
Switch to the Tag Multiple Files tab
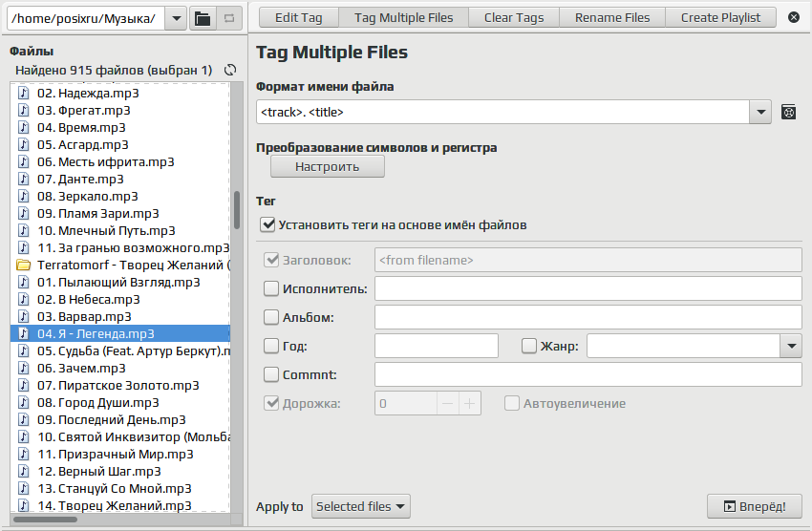pos(403,17)
